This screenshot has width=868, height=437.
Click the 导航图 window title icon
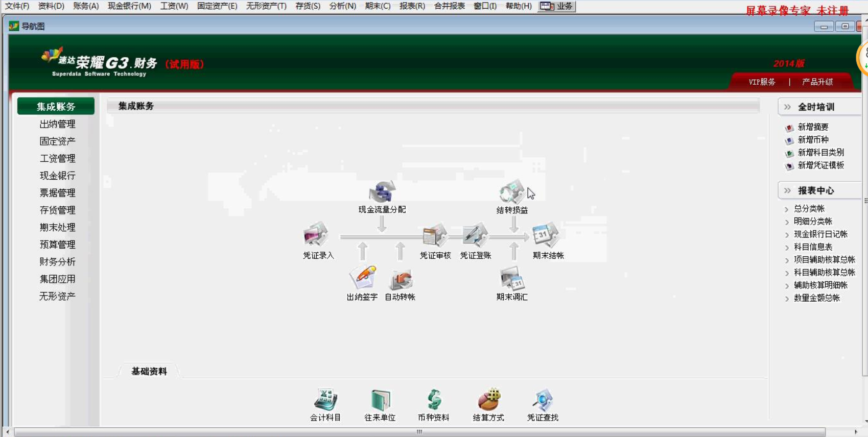(x=14, y=26)
